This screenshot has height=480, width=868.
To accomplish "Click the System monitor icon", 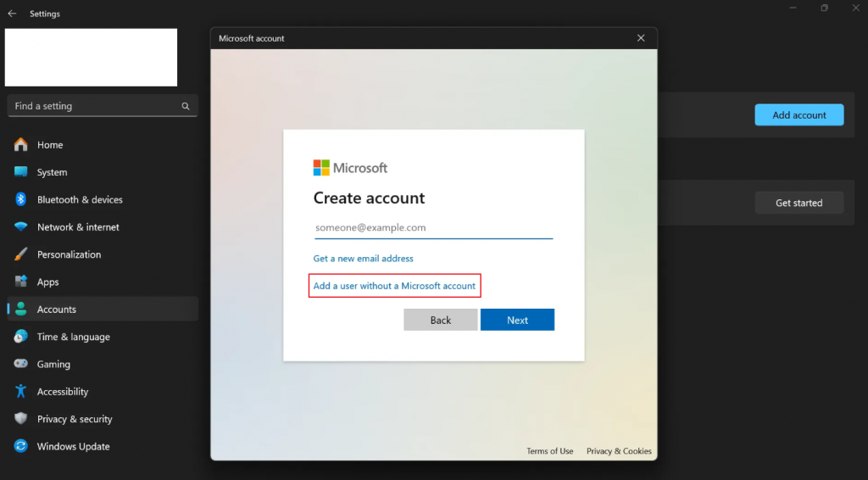I will click(x=21, y=171).
